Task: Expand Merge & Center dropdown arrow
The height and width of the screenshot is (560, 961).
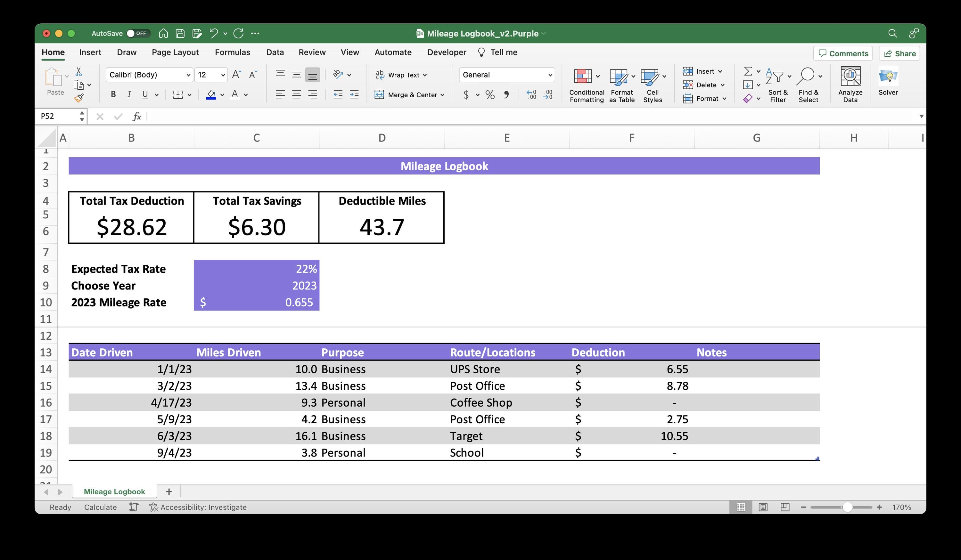Action: click(442, 95)
